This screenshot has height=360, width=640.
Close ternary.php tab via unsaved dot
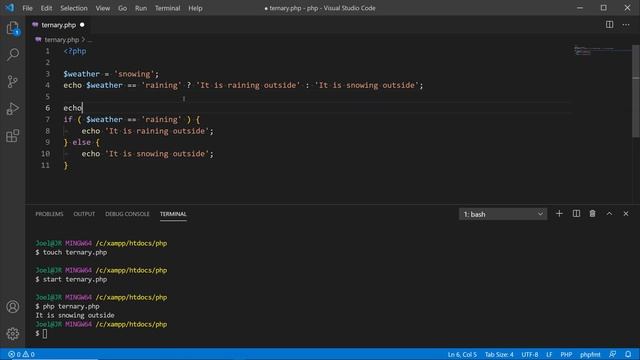82,25
